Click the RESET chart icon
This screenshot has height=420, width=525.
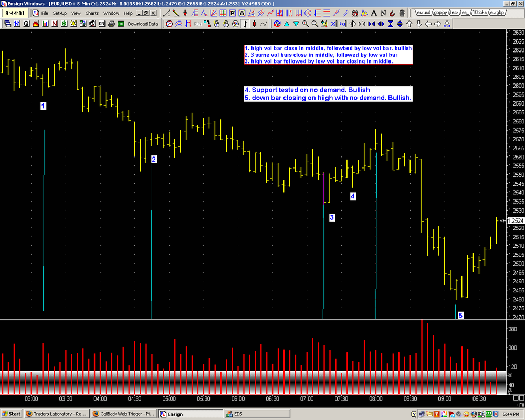[447, 24]
